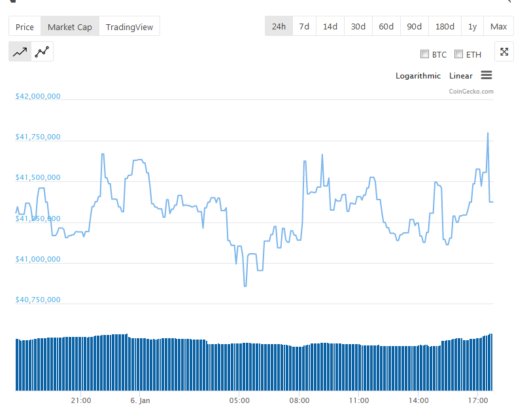Screen dimensions: 529x420
Task: Click the $41,500,000 axis label
Action: tap(38, 177)
